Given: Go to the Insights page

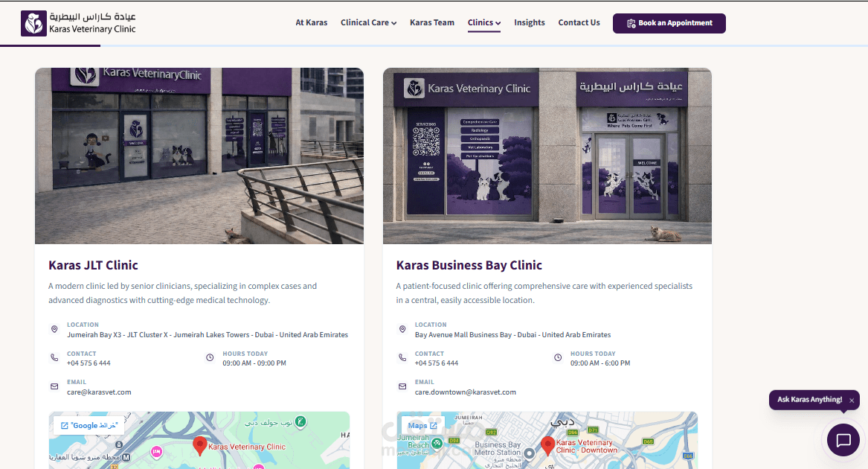Looking at the screenshot, I should click(530, 23).
